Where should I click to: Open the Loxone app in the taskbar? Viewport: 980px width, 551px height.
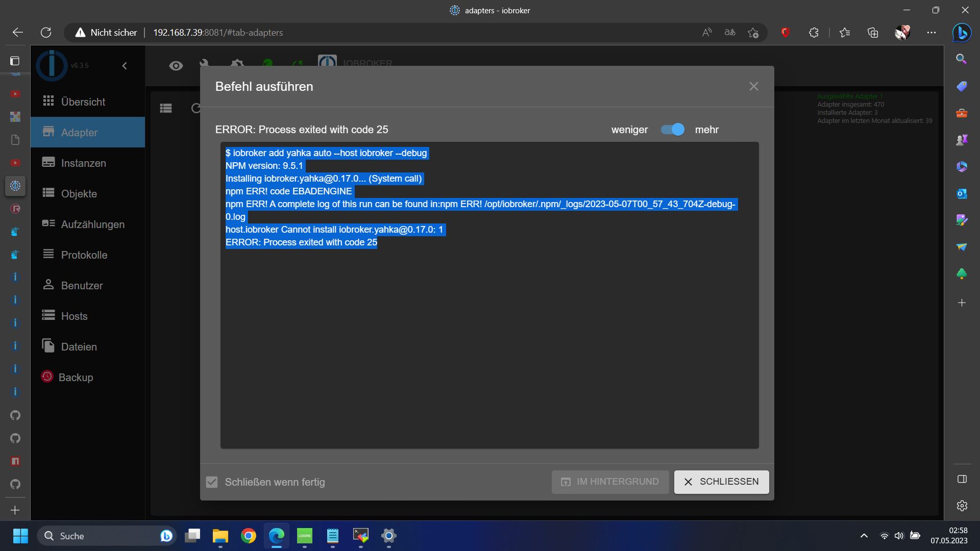coord(305,536)
